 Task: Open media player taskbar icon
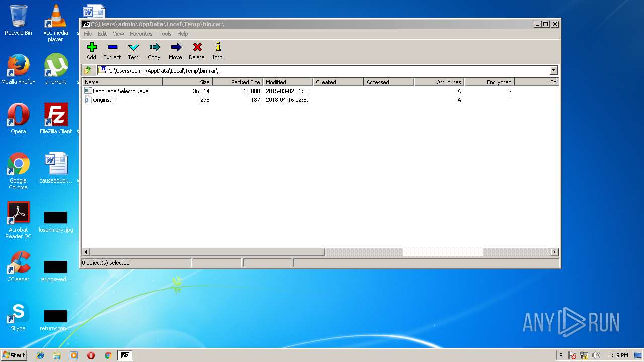point(74,355)
